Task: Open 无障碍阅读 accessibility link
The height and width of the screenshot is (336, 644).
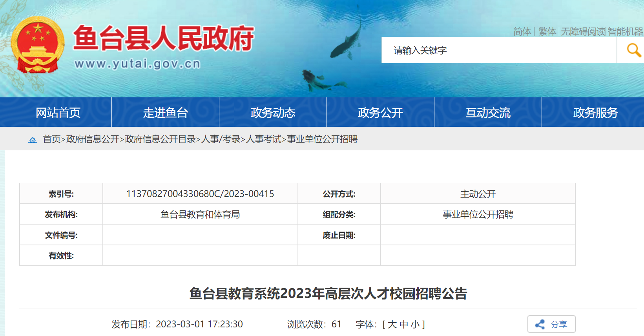Action: pos(584,31)
